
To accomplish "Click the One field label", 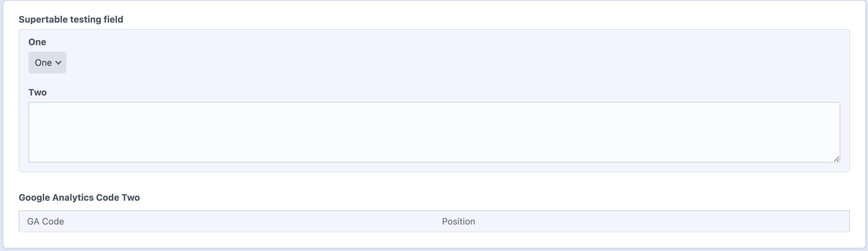I will pyautogui.click(x=36, y=42).
